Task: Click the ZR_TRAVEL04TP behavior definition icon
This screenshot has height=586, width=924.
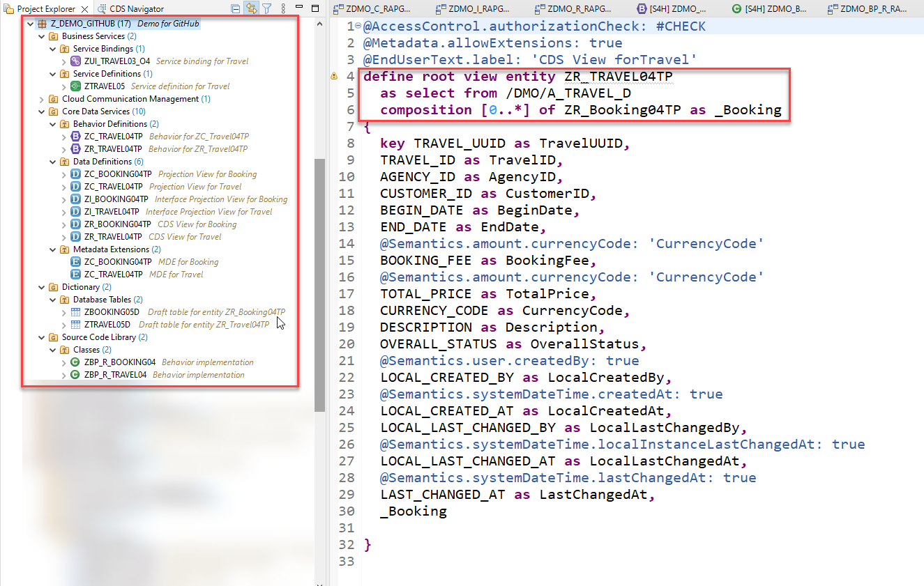Action: (76, 149)
